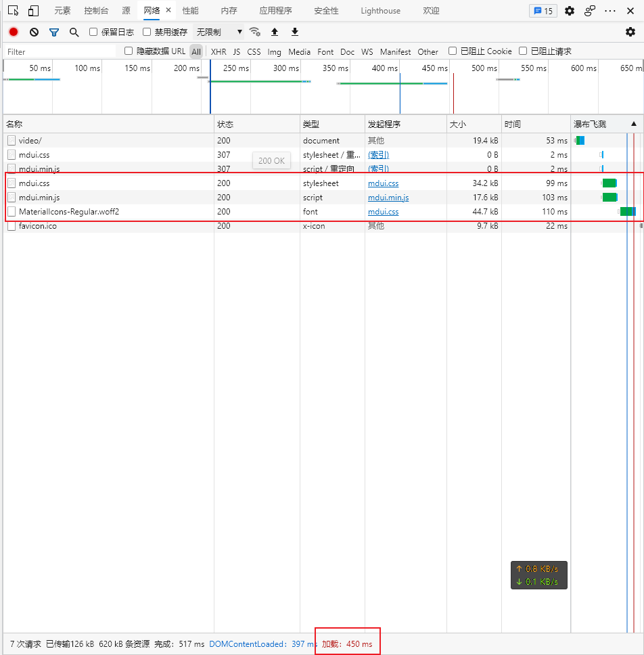Open the 无限制 throttling dropdown

(x=219, y=32)
